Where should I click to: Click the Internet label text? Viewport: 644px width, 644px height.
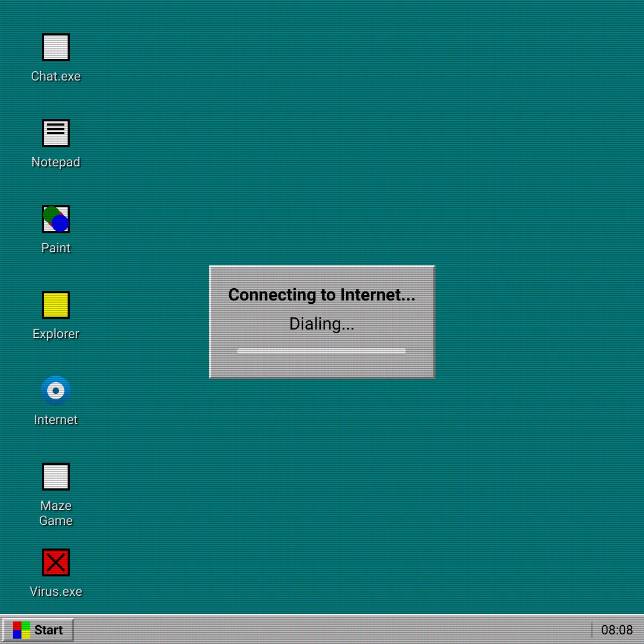coord(56,420)
